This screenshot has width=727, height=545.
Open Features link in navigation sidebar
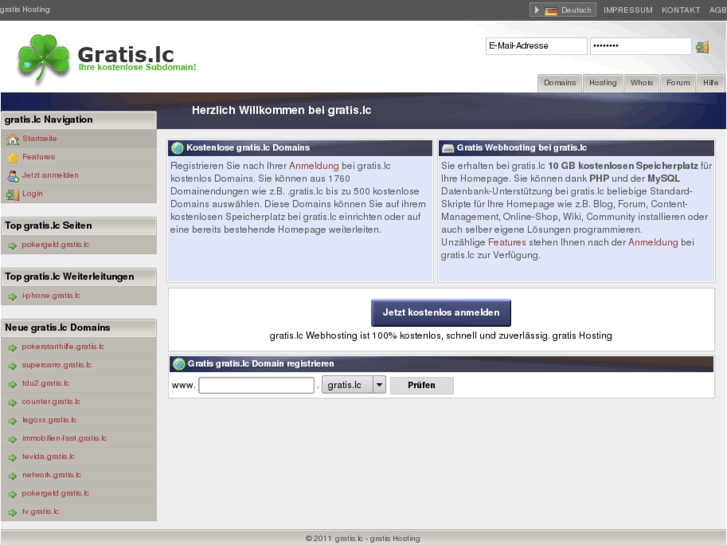38,157
